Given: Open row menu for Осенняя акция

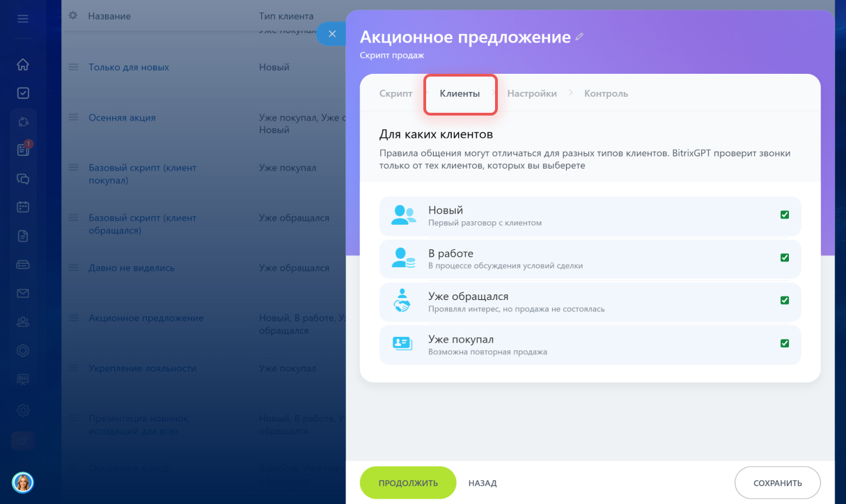Looking at the screenshot, I should (72, 118).
